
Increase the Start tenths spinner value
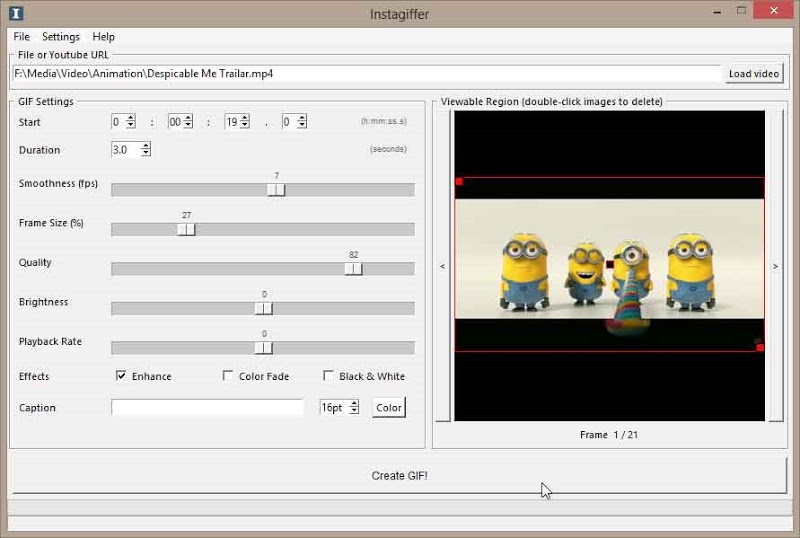pos(302,118)
